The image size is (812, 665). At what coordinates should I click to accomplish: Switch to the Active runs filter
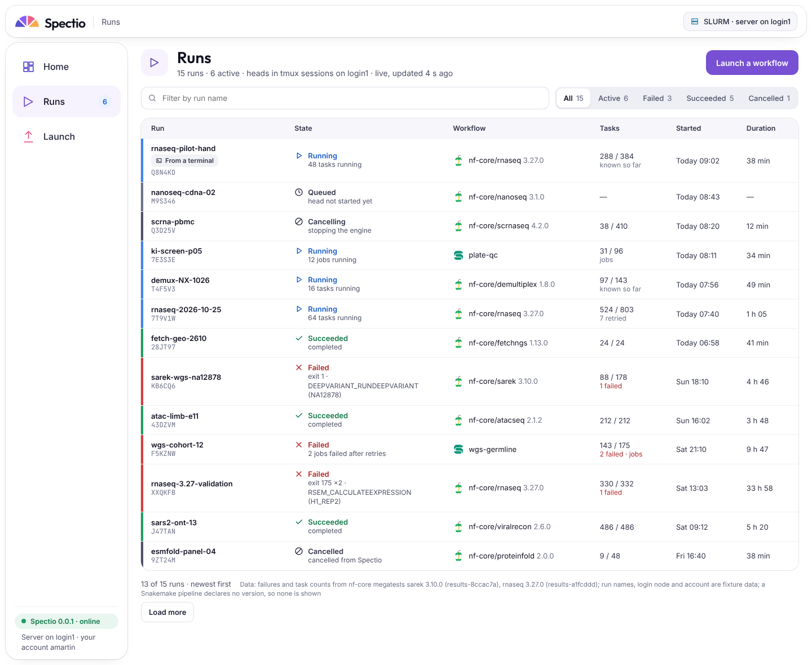[x=613, y=98]
